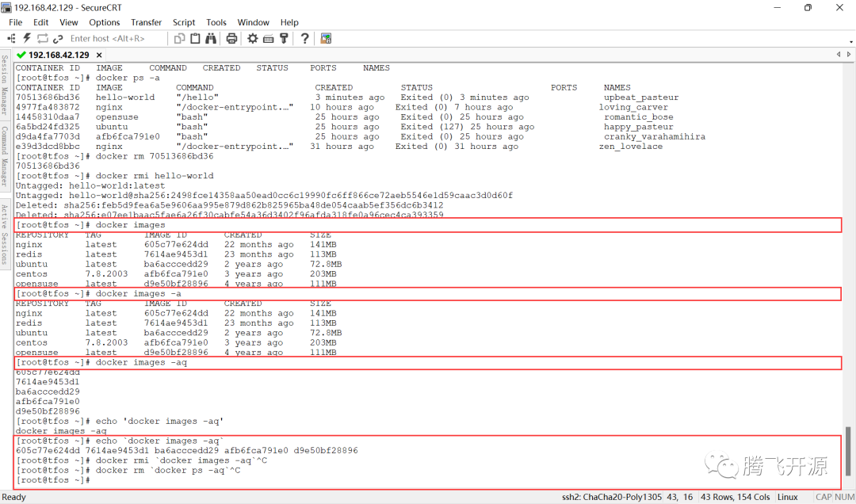Screen dimensions: 856x504
Task: Click container ID 70513686bd36 in ps output
Action: tap(48, 97)
